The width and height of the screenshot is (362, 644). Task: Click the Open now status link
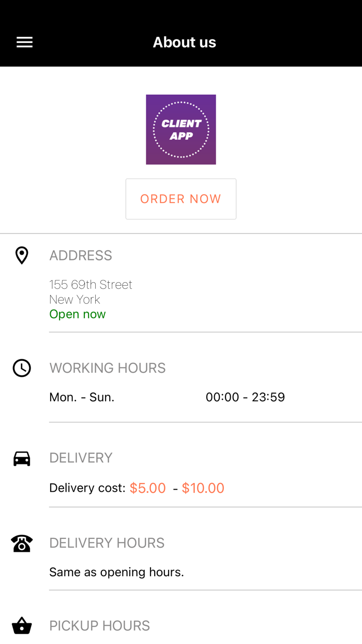coord(77,314)
